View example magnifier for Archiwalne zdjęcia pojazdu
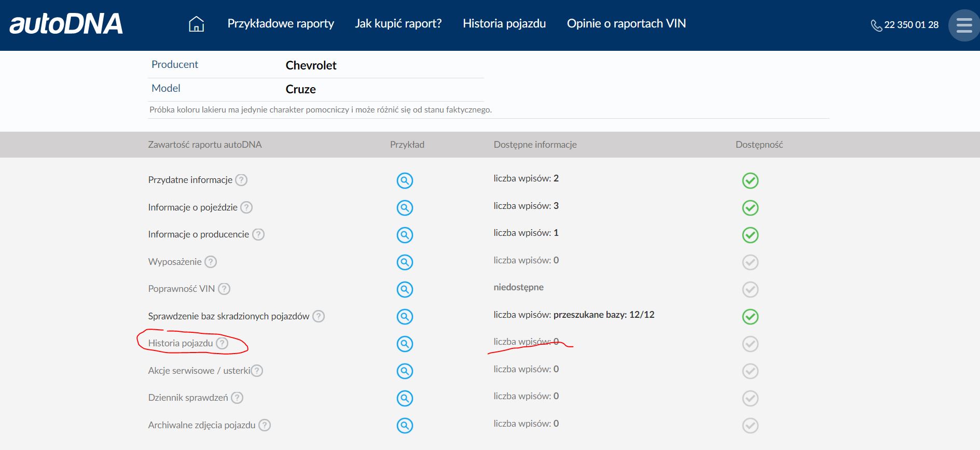The width and height of the screenshot is (980, 450). 405,426
